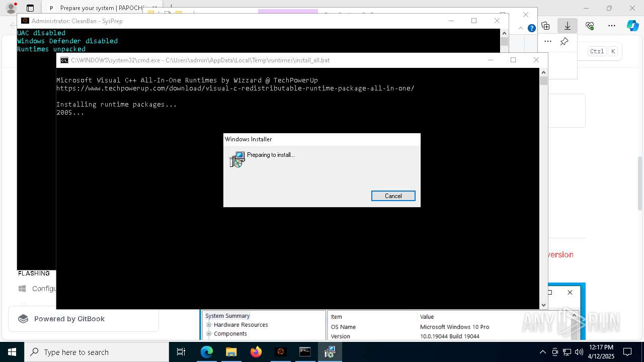
Task: Pin the downloads flyout
Action: coord(565,41)
